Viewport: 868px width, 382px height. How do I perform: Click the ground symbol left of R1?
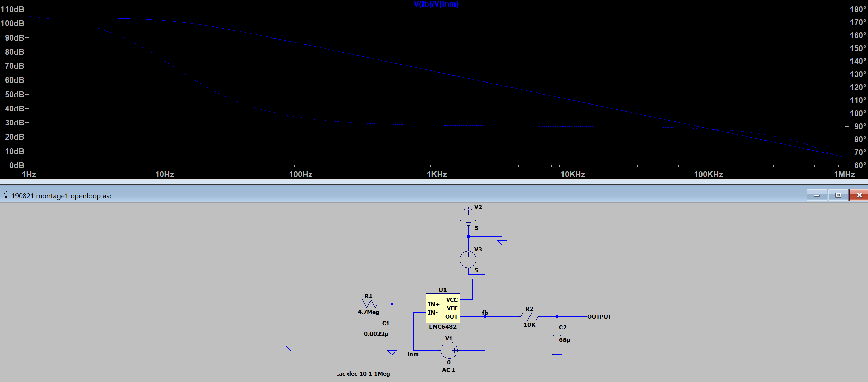point(291,348)
